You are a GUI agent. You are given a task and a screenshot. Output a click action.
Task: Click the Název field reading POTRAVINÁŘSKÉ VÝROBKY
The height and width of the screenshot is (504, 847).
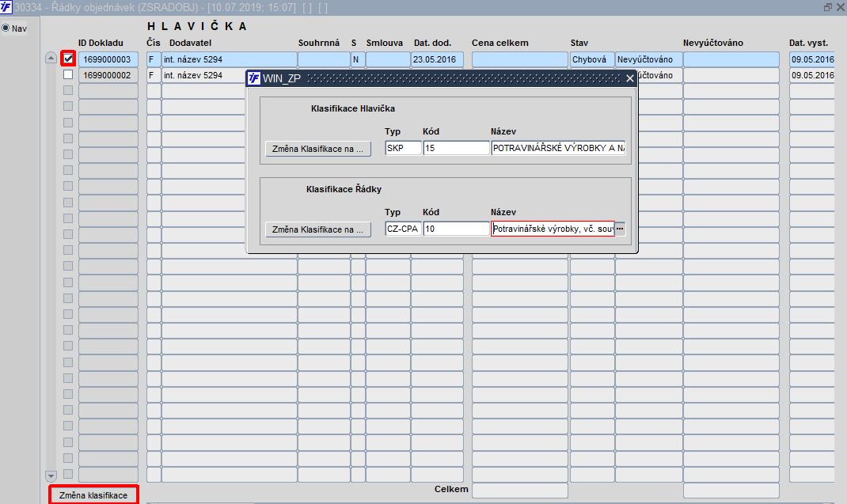pyautogui.click(x=559, y=148)
